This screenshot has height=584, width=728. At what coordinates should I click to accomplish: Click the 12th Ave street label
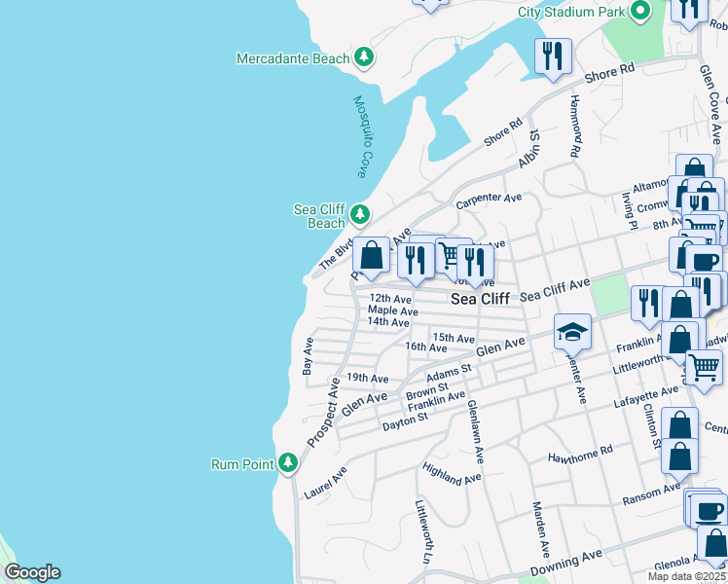[x=390, y=299]
